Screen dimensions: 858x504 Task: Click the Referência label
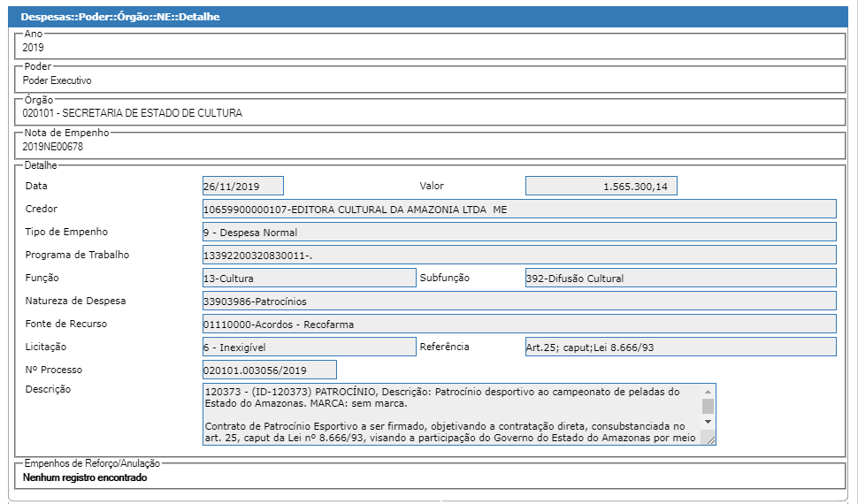click(444, 347)
